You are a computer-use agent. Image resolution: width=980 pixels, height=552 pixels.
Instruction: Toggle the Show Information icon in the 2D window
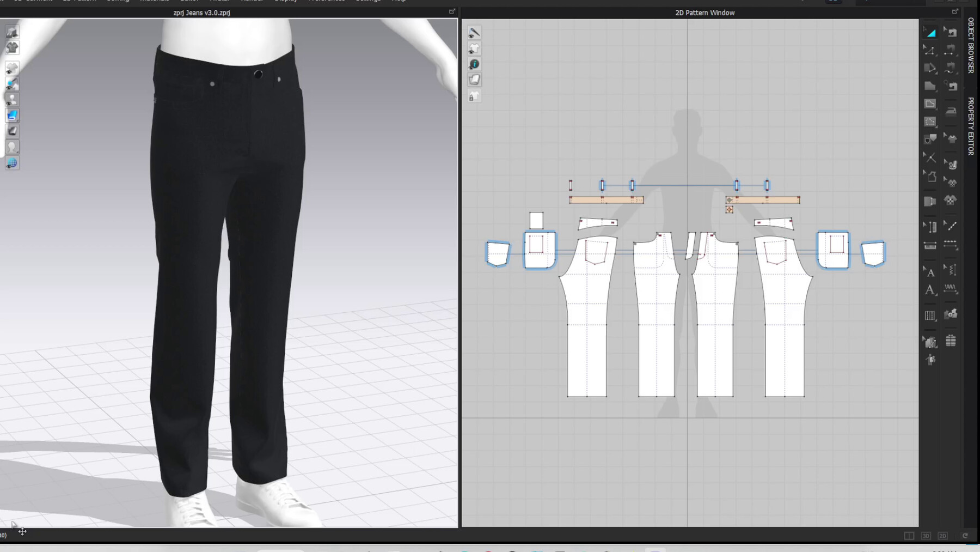(x=474, y=63)
